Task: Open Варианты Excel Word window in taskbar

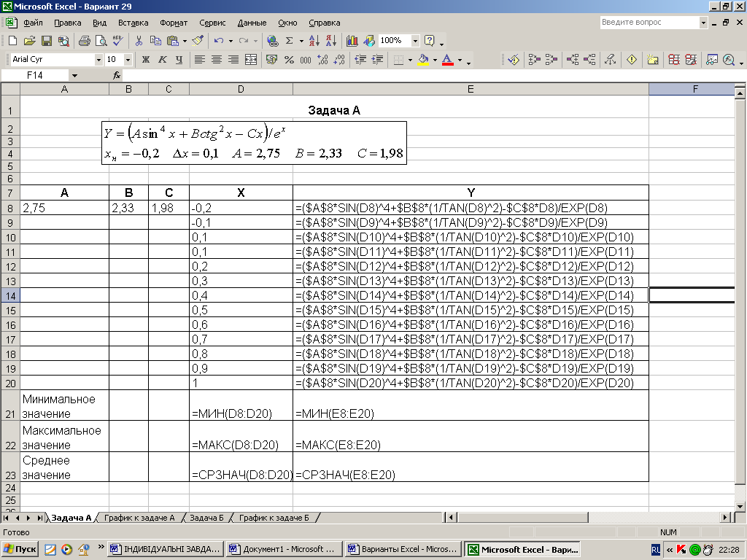Action: pyautogui.click(x=403, y=549)
